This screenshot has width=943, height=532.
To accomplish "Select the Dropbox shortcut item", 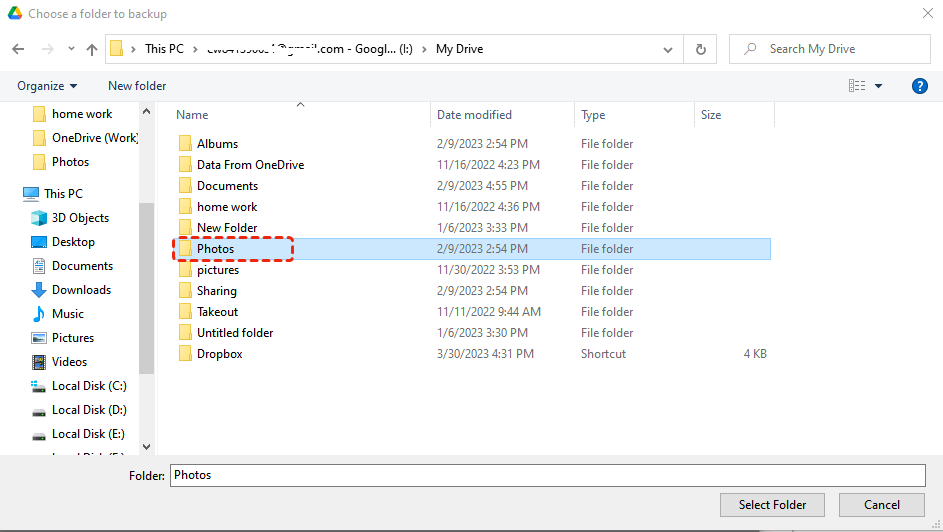I will click(219, 354).
